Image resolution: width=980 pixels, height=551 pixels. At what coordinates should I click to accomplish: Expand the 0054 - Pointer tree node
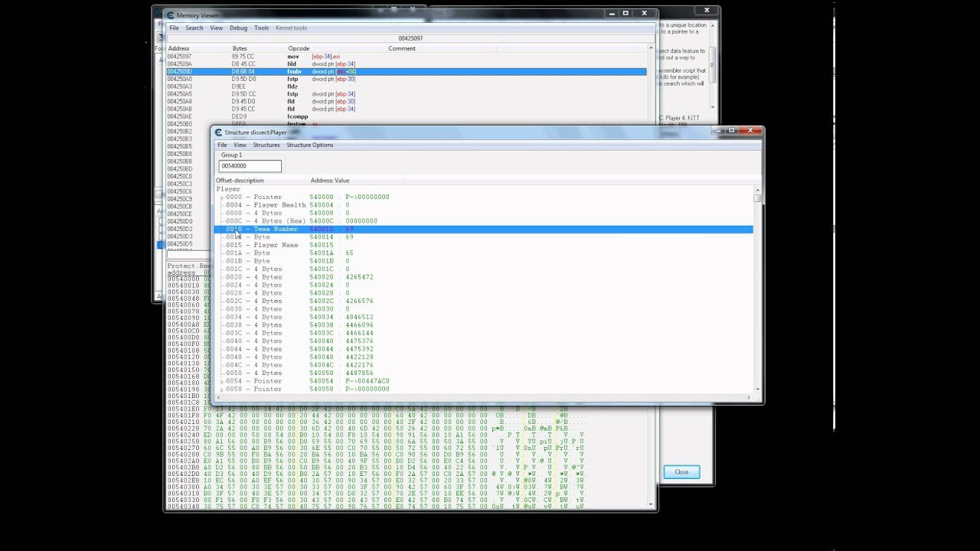222,381
